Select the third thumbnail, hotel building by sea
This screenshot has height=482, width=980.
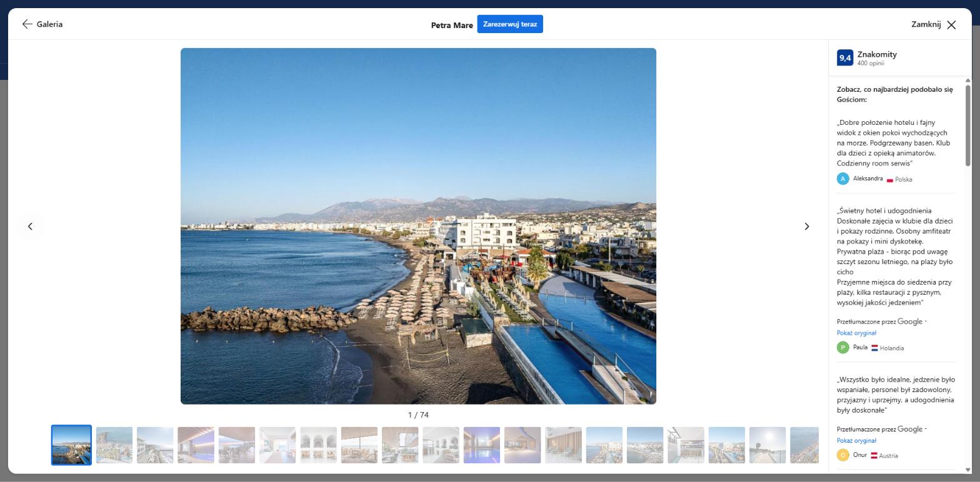(x=155, y=445)
